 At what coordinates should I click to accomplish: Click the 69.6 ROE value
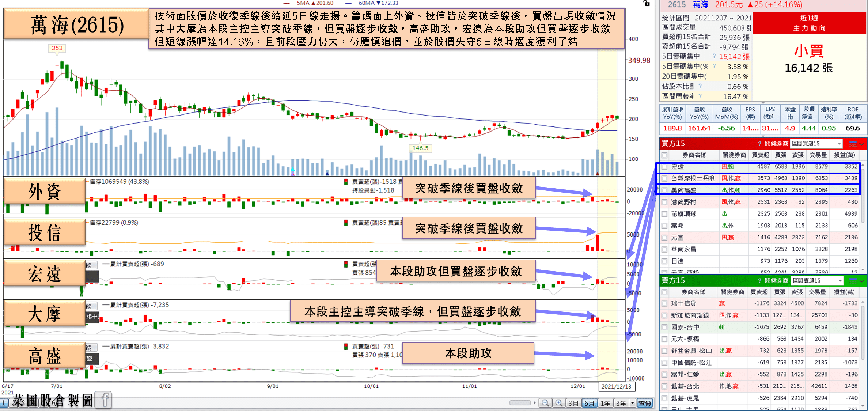(x=853, y=128)
